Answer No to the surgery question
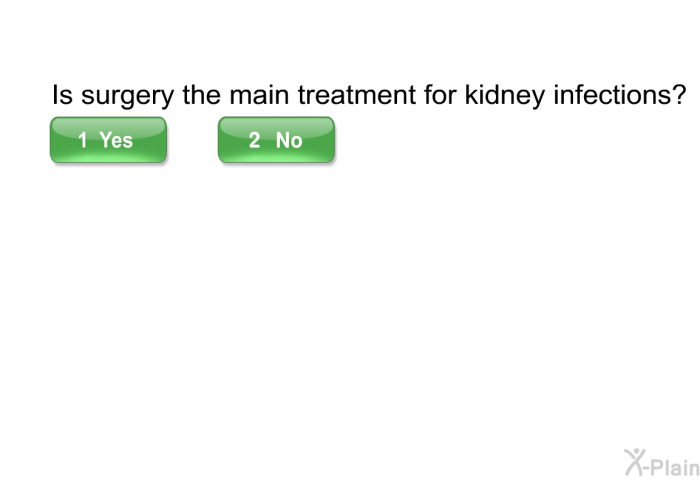 click(x=276, y=140)
